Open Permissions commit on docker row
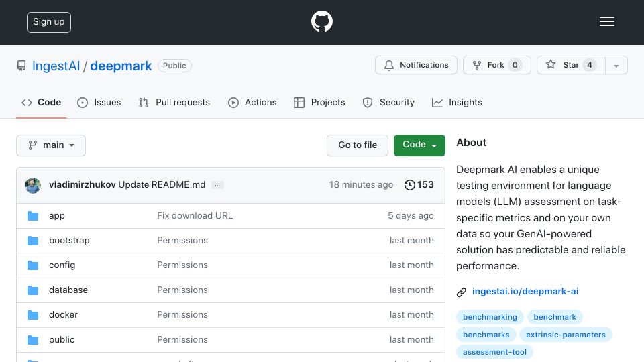644x362 pixels. click(x=182, y=315)
